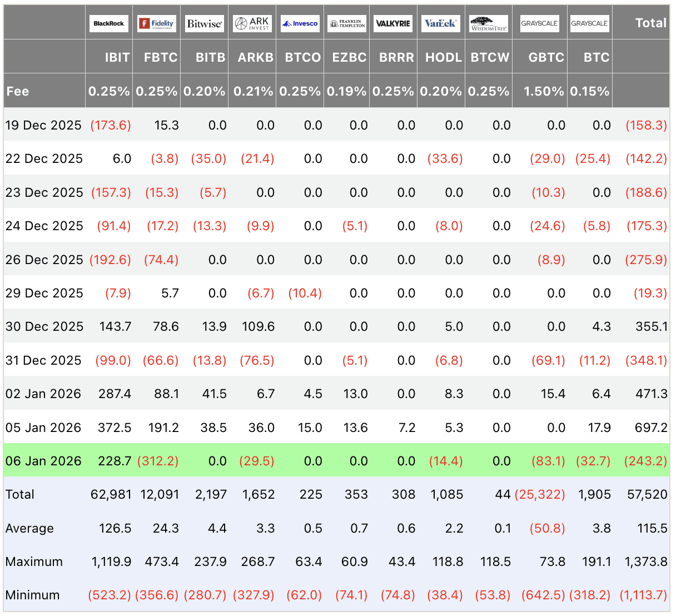Select the ARKB ticker header
This screenshot has height=616, width=676.
coord(256,57)
